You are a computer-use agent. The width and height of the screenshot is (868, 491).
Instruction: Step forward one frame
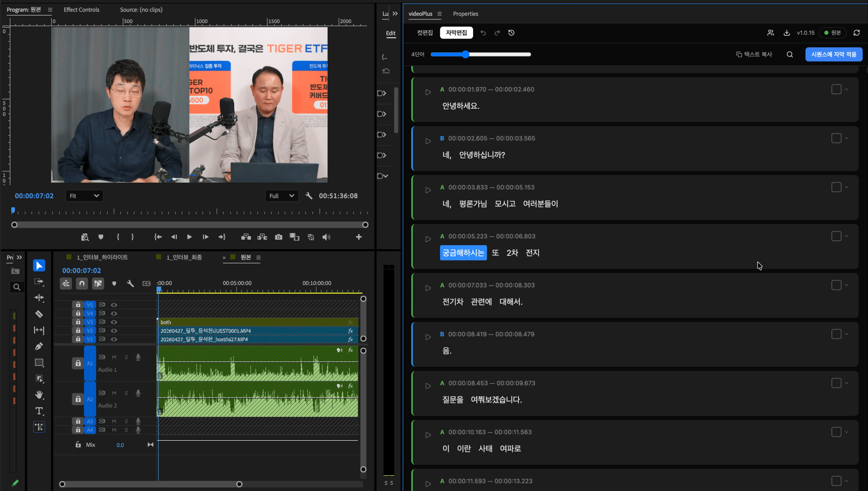tap(205, 237)
